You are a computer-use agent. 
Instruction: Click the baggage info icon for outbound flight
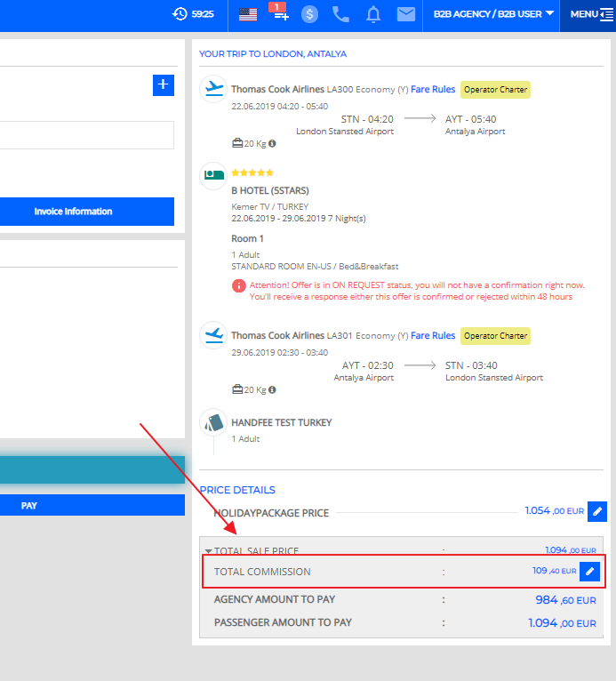272,143
